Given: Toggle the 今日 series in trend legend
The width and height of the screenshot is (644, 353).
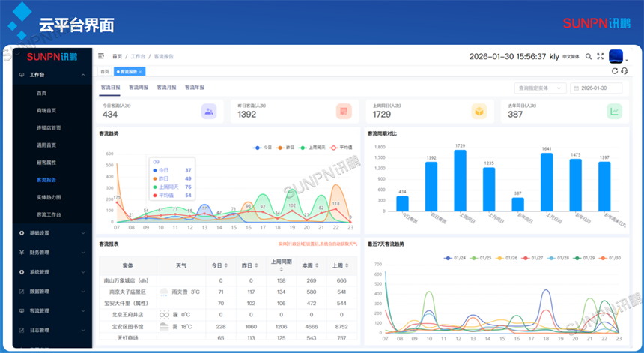Looking at the screenshot, I should point(263,148).
